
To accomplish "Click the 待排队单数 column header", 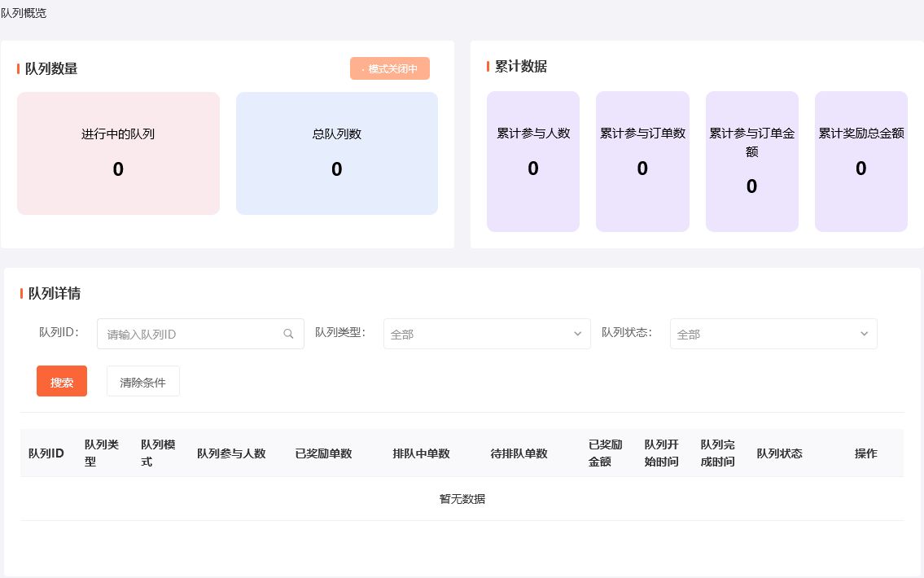I will coord(519,453).
